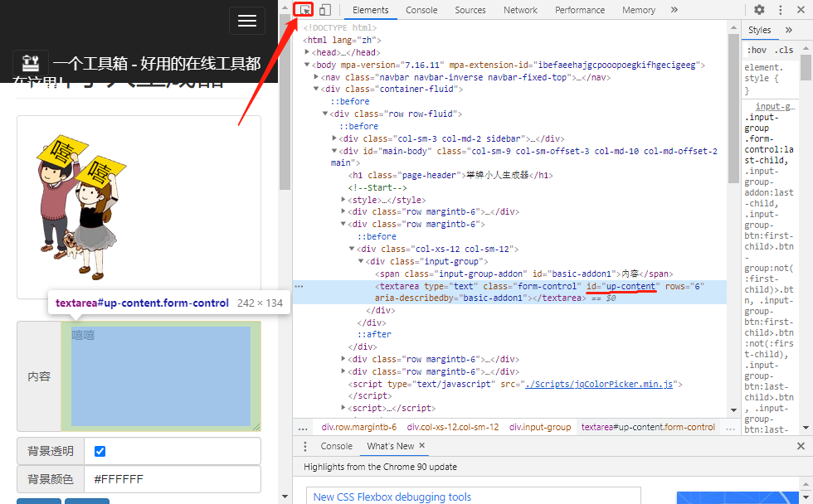Open the drawer three-dot menu

coord(304,446)
